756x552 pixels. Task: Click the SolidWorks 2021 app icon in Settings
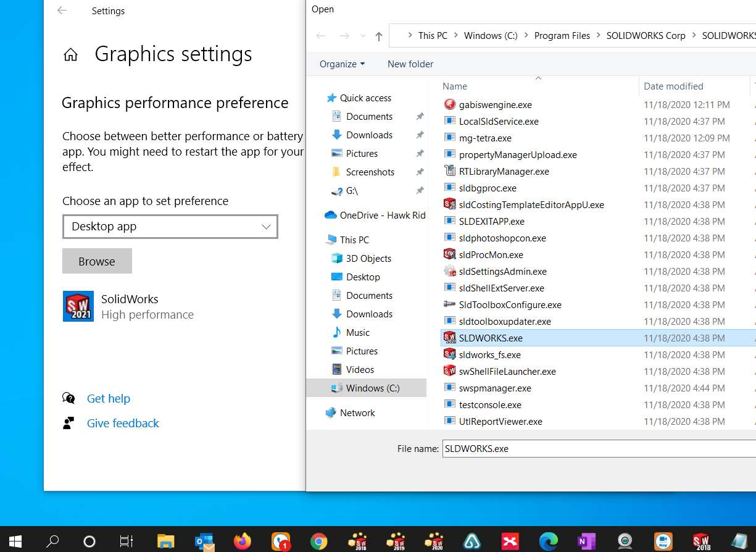tap(78, 306)
